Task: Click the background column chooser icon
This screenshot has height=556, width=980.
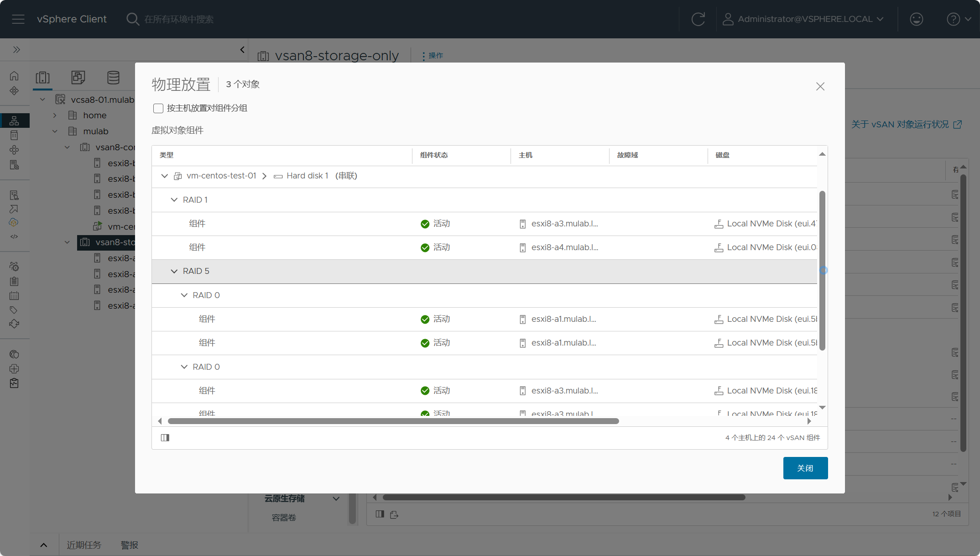Action: coord(380,514)
